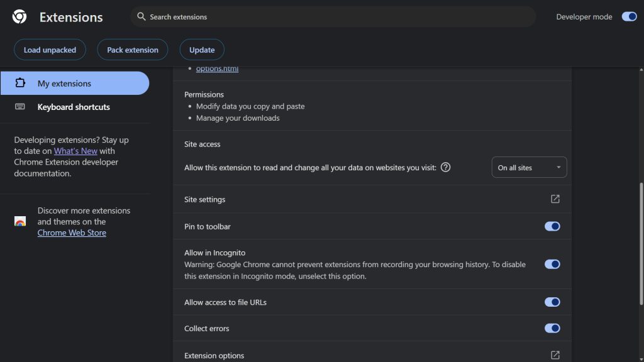
Task: Open Extension options via its external link icon
Action: click(554, 355)
